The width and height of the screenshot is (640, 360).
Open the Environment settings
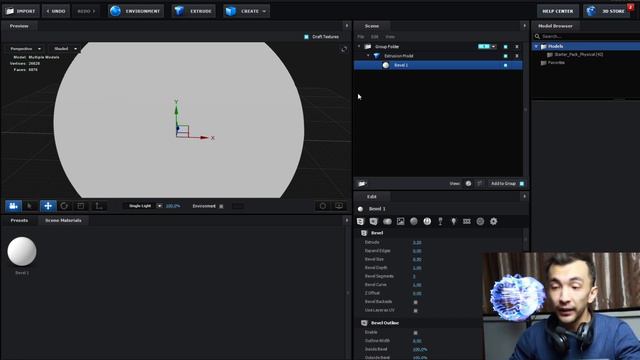(x=136, y=11)
